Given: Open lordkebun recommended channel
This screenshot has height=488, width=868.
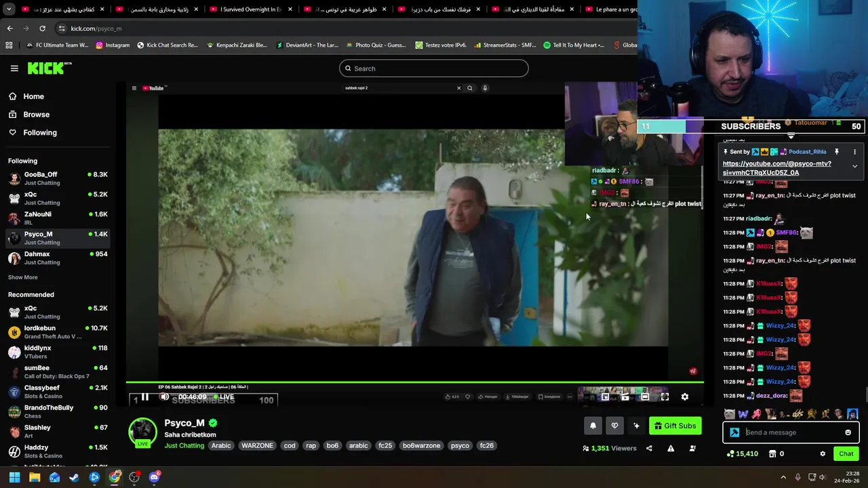Looking at the screenshot, I should [58, 332].
